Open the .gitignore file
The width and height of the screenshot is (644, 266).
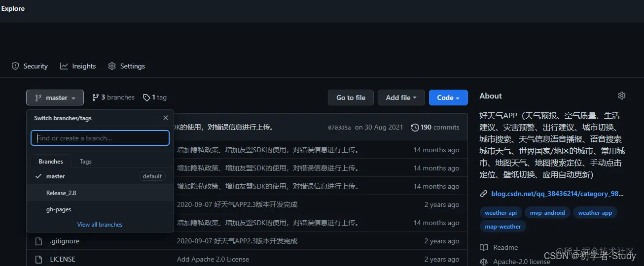(65, 241)
